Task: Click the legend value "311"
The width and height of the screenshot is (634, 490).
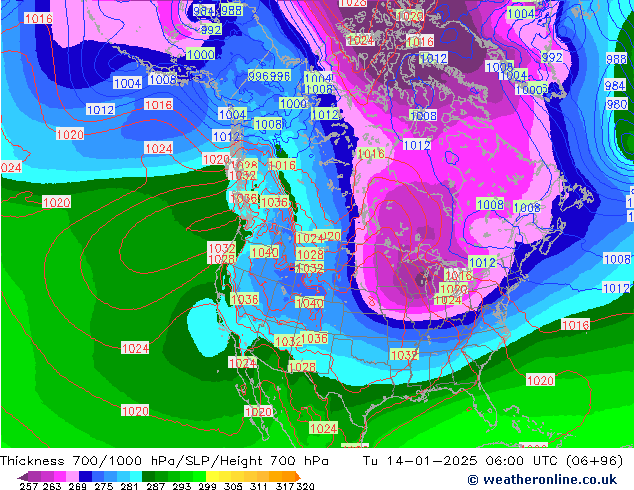Action: [259, 486]
